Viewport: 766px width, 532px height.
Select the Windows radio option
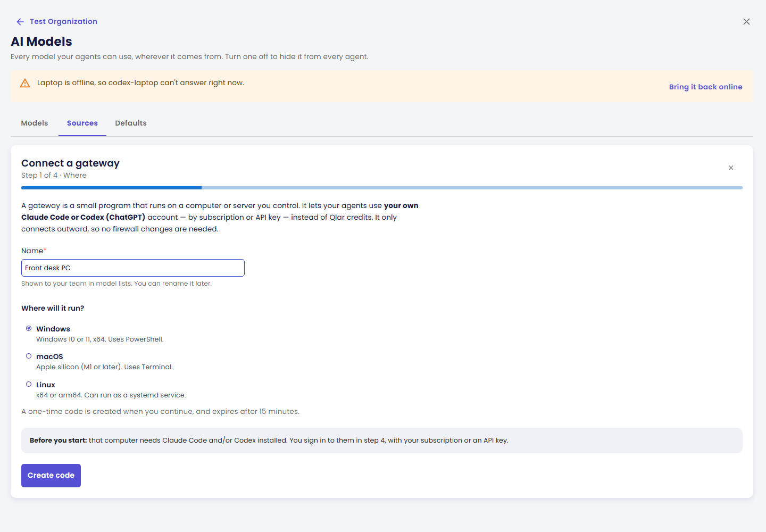click(29, 328)
